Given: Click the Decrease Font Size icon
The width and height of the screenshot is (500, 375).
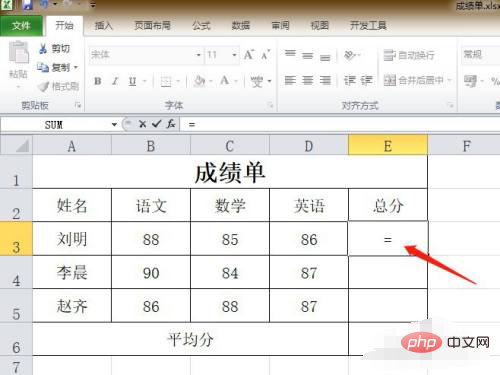Looking at the screenshot, I should tap(265, 55).
